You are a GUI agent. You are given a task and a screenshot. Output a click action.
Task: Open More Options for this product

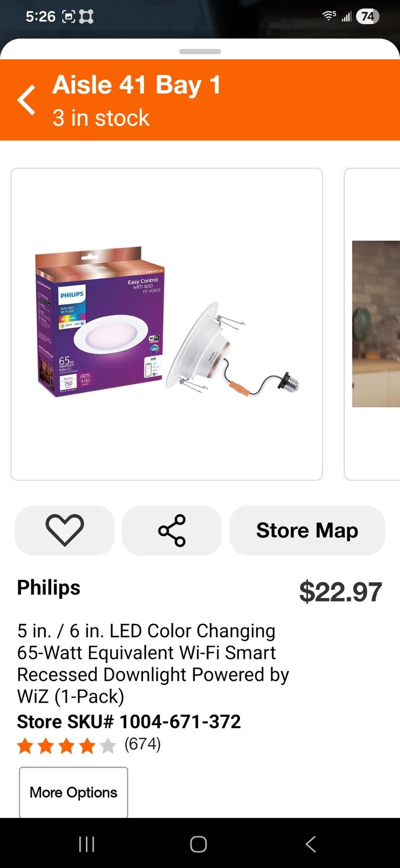(73, 792)
